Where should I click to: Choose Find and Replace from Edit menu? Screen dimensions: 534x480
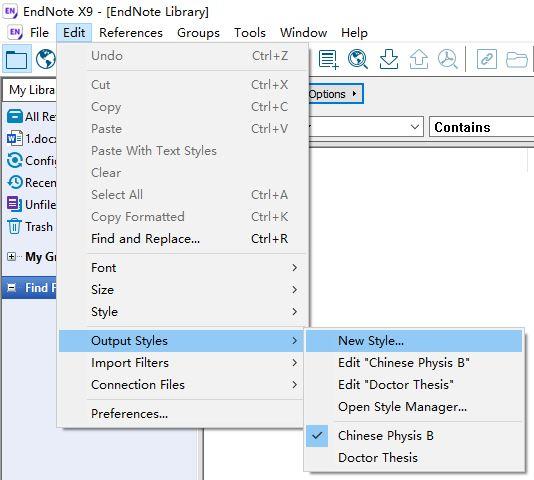pos(184,239)
